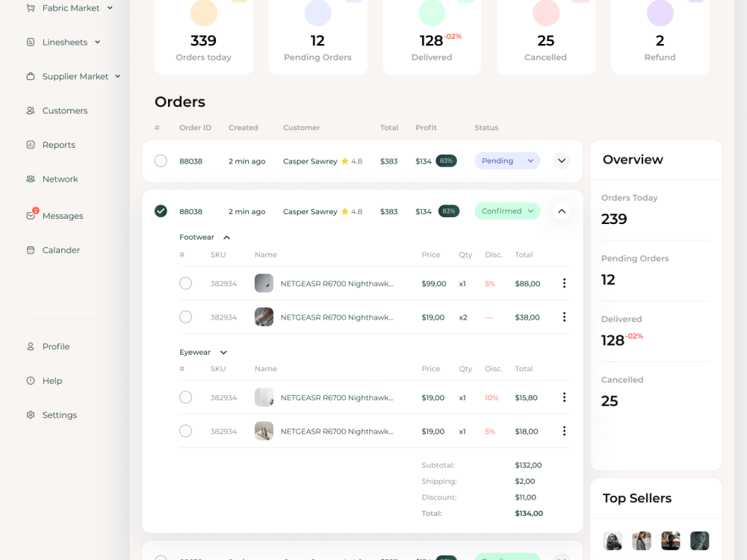747x560 pixels.
Task: Uncheck the Confirmed order 88038 checkbox
Action: [x=161, y=211]
